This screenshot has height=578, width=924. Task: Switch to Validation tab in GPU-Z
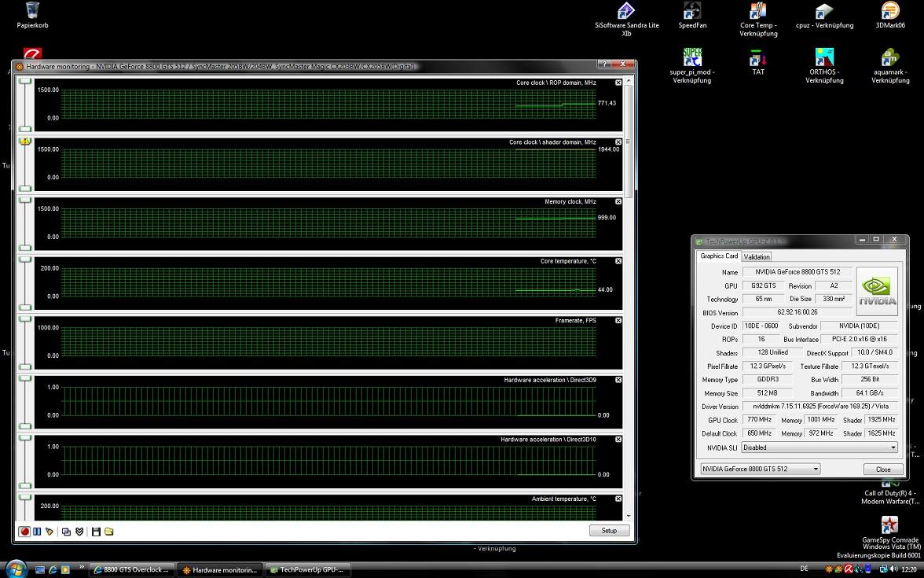(x=756, y=256)
